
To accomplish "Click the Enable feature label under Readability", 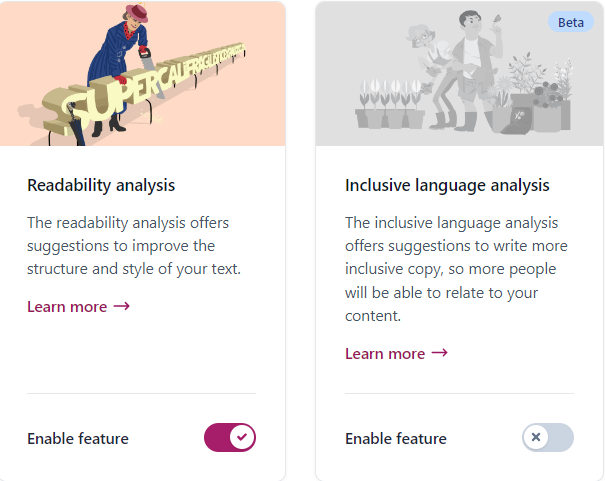I will (x=78, y=439).
